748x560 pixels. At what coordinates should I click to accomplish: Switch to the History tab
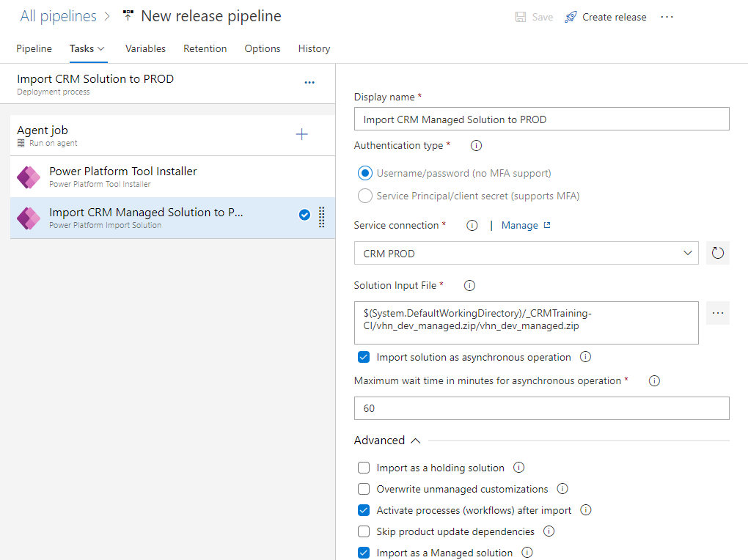[x=314, y=48]
